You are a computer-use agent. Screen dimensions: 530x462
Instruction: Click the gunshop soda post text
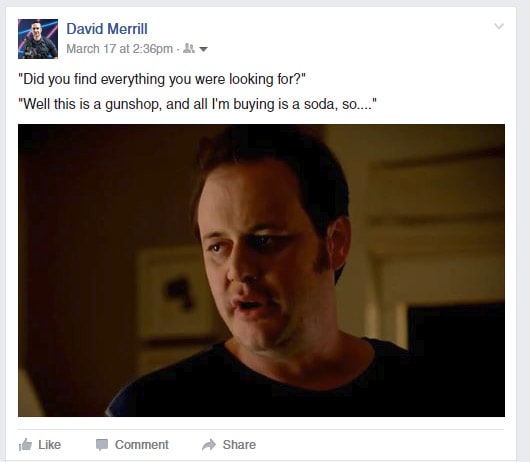tap(197, 104)
